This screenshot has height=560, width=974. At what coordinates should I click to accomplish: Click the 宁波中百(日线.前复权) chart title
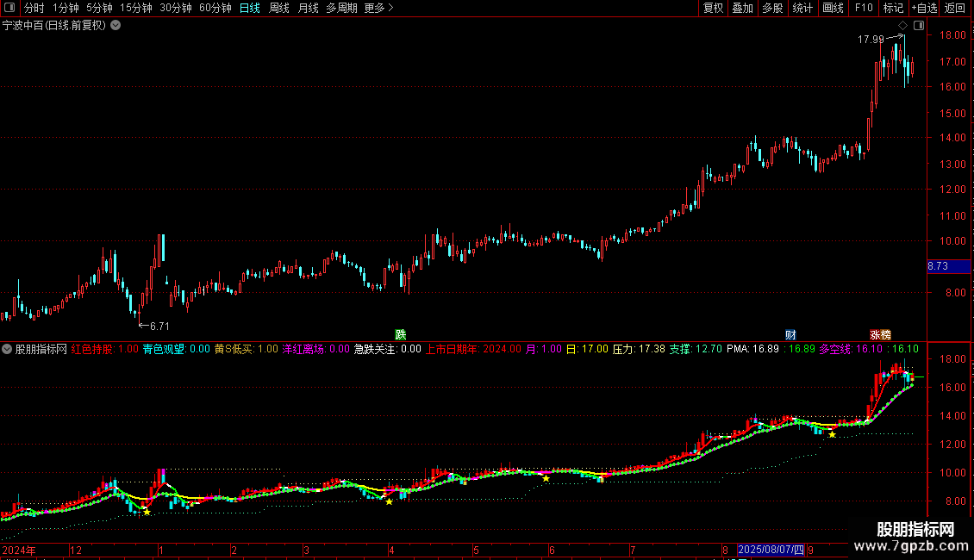click(54, 26)
